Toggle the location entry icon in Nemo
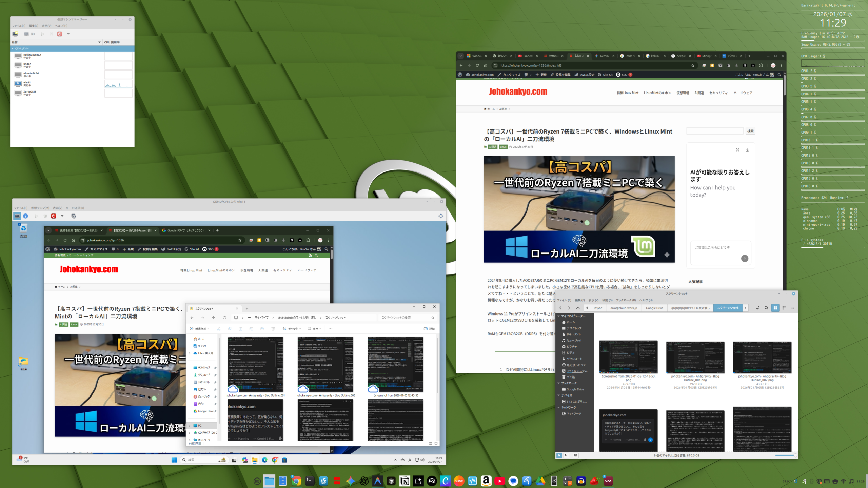Image resolution: width=868 pixels, height=488 pixels. point(757,308)
